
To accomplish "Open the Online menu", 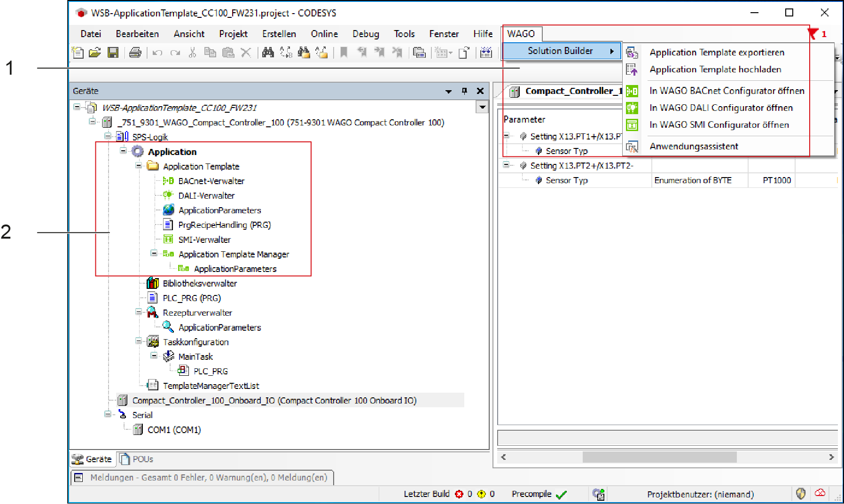I will click(x=324, y=34).
